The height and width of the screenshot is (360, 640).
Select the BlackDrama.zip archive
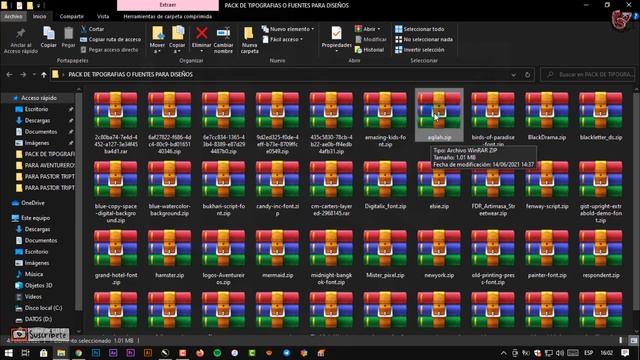coord(547,116)
